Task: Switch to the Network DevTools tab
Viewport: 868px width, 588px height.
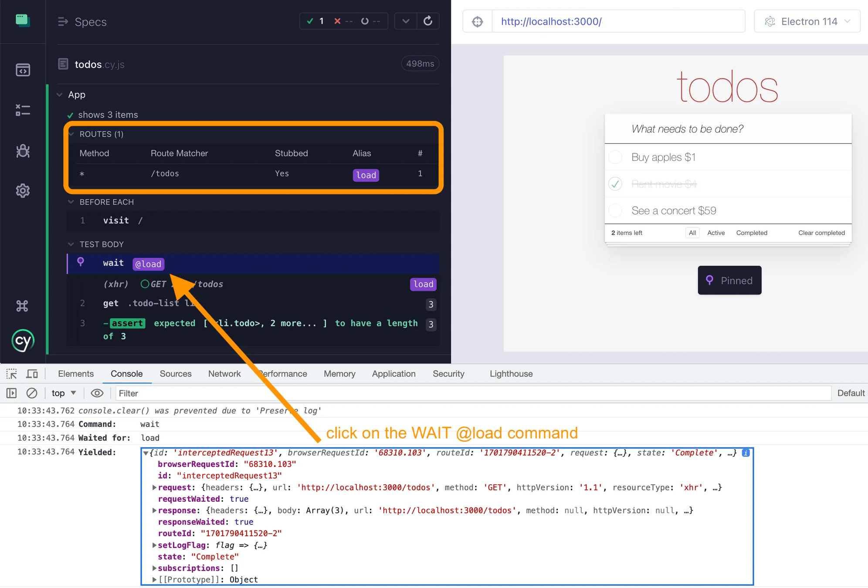Action: [x=224, y=374]
